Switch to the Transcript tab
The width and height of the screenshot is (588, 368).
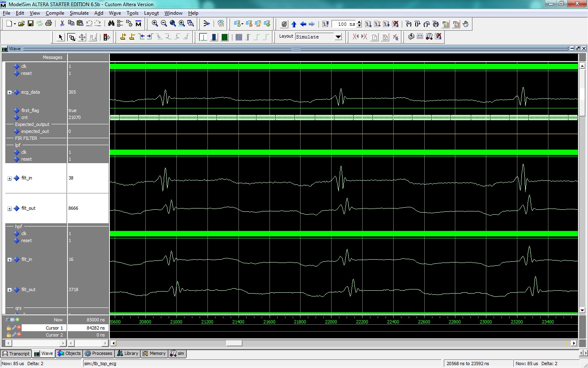(x=16, y=354)
